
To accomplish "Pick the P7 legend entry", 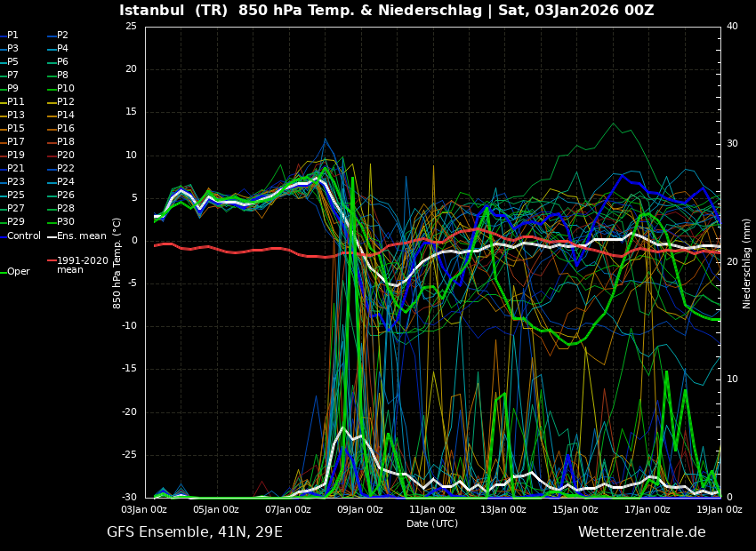I will 12,76.
